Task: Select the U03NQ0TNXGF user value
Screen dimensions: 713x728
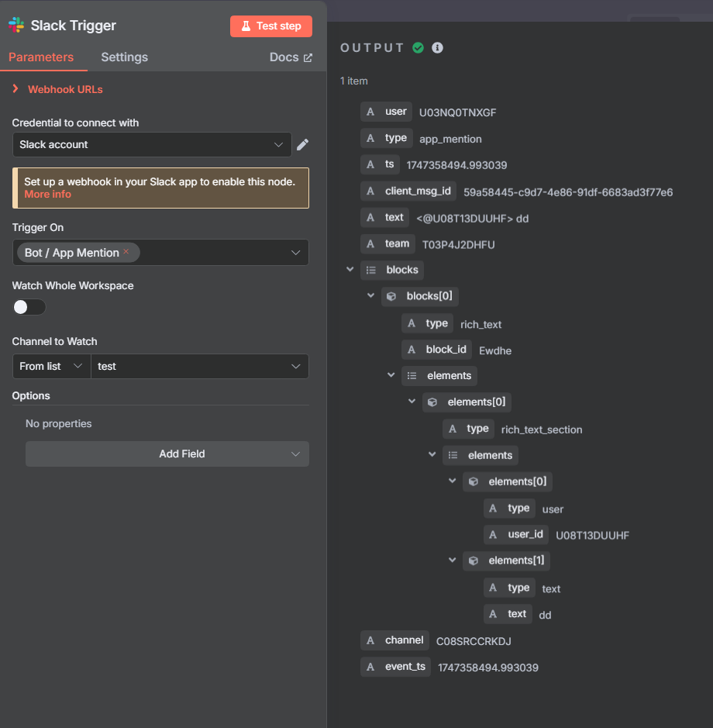Action: point(458,113)
